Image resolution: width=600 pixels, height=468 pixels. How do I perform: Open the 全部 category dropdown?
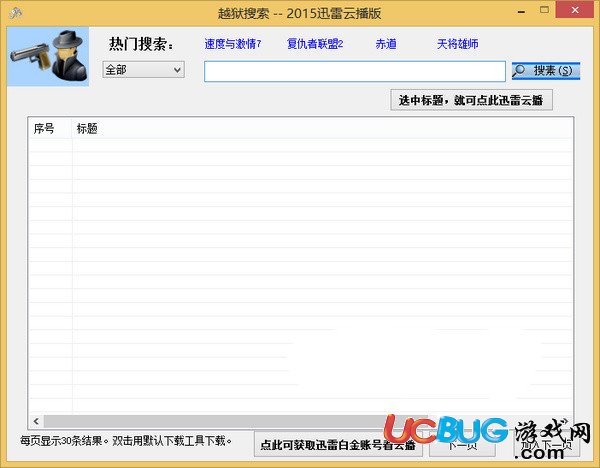[143, 70]
